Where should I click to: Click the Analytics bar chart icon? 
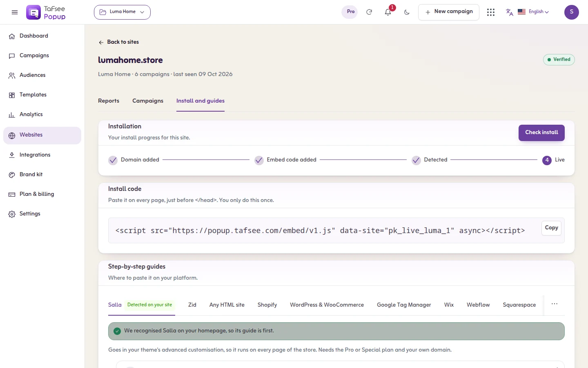click(12, 115)
